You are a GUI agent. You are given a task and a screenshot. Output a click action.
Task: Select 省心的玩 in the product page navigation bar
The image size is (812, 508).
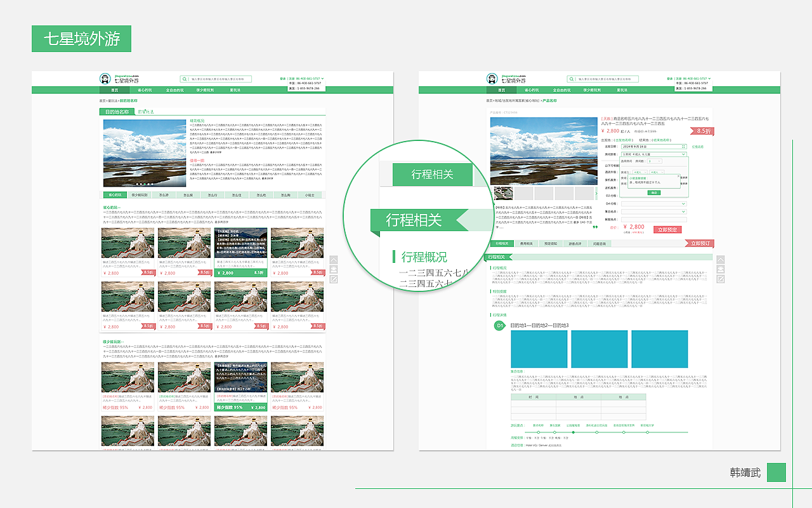pyautogui.click(x=532, y=90)
